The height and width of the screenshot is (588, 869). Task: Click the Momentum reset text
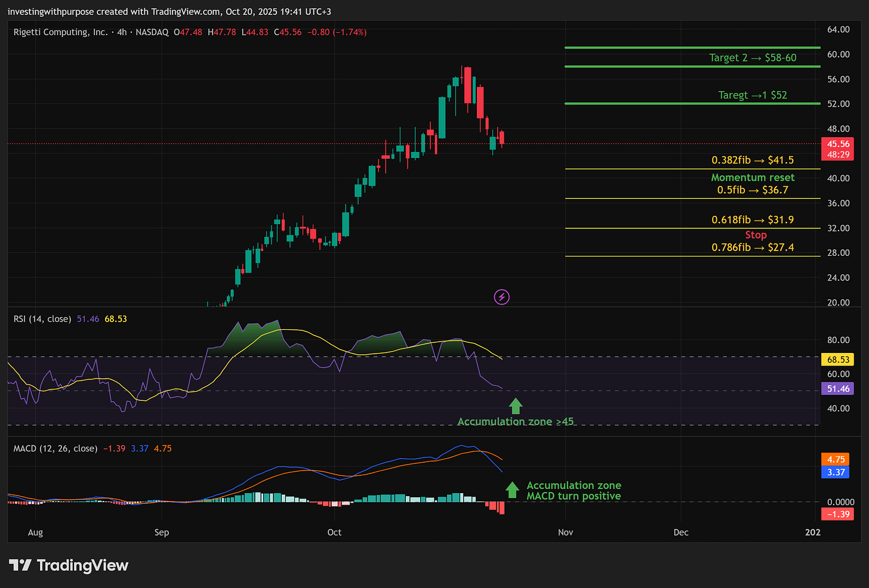[x=753, y=178]
